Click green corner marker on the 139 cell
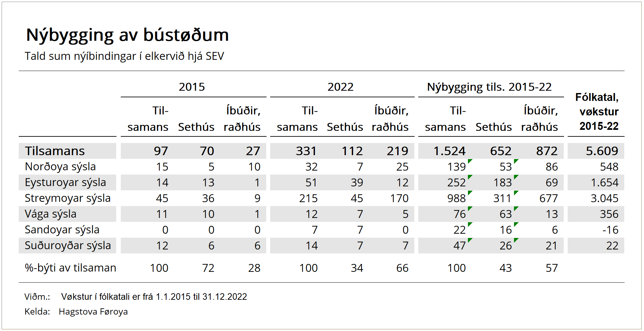 [x=470, y=161]
